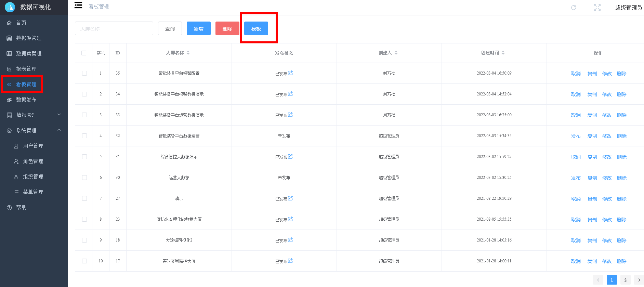The image size is (644, 287).
Task: Click 修改 for 大数据可视化2 row
Action: click(x=607, y=240)
